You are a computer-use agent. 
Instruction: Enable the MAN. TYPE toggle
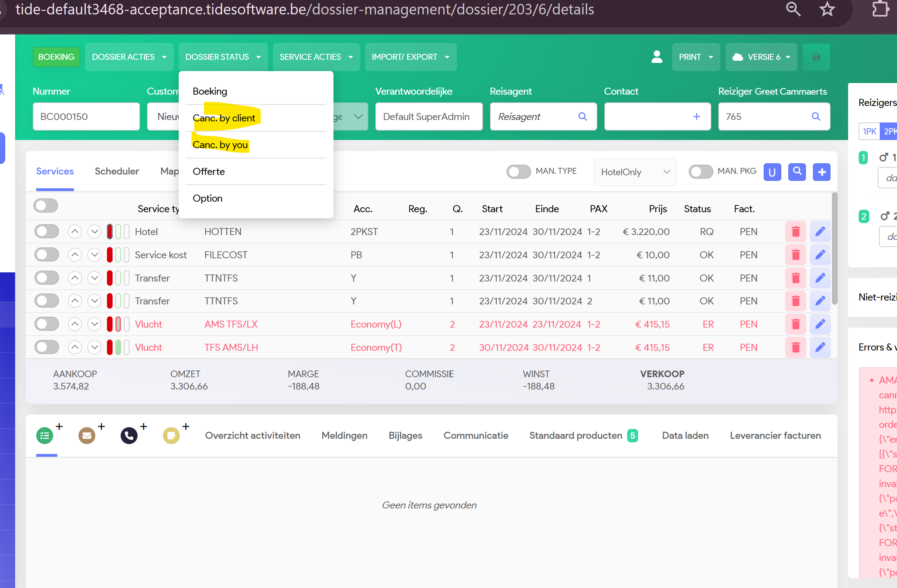point(518,171)
